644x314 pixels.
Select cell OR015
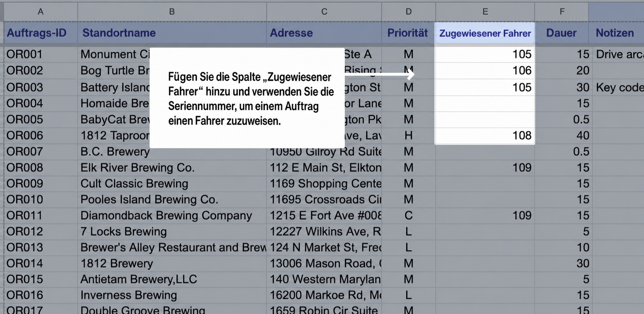pyautogui.click(x=41, y=279)
